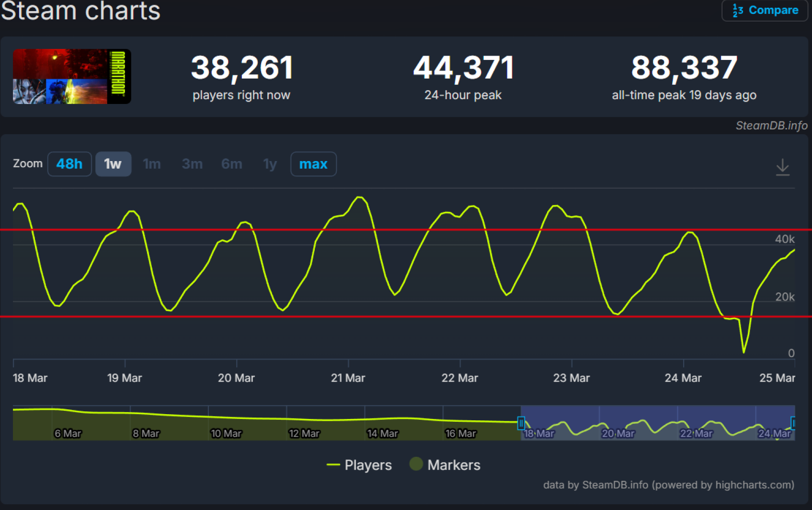
Task: Set chart zoom to 3m
Action: tap(192, 164)
